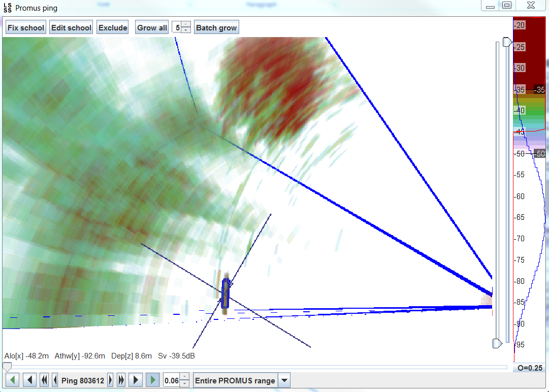Click the green play backward arrow
Screen dimensions: 549x392
12,380
